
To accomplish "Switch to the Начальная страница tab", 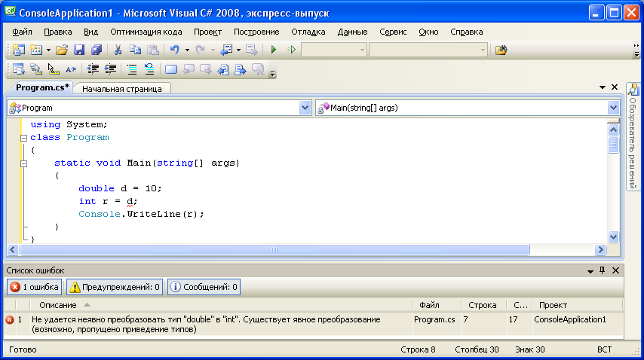I will [x=122, y=89].
